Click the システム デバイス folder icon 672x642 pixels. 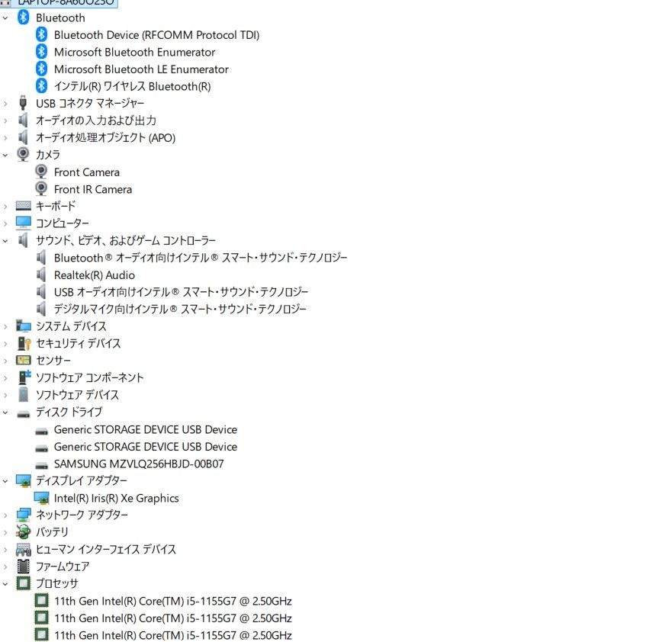click(23, 326)
